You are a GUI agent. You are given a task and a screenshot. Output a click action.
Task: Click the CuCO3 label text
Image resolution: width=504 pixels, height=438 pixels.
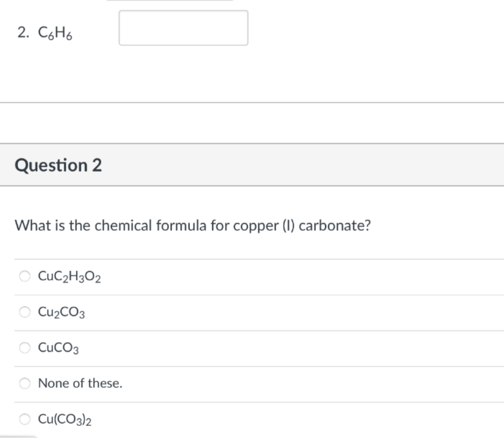pyautogui.click(x=57, y=348)
